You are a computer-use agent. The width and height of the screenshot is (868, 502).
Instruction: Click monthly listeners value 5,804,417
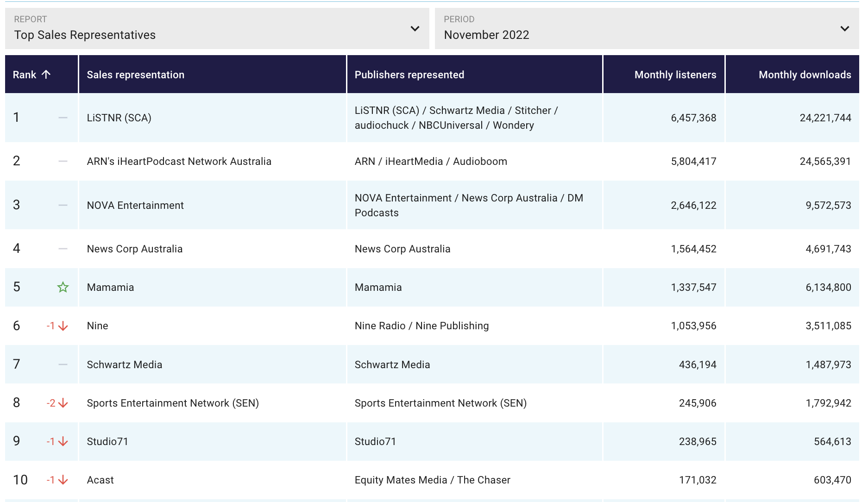pos(693,161)
